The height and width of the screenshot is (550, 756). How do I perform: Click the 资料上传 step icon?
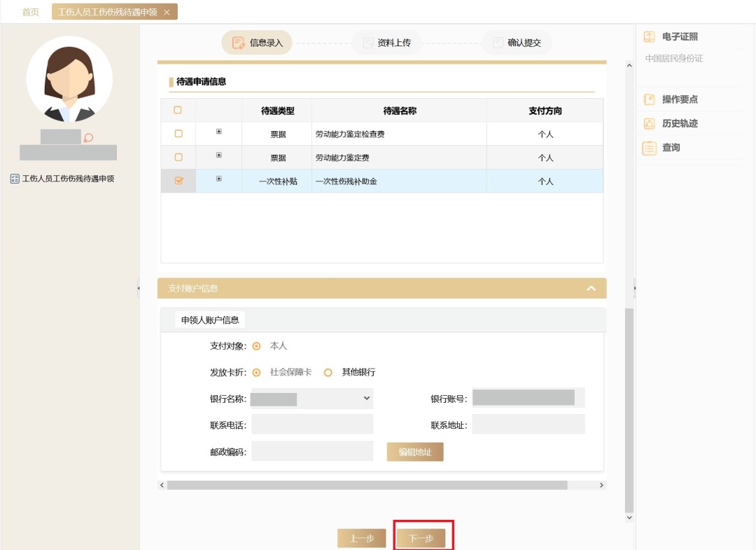click(x=368, y=43)
